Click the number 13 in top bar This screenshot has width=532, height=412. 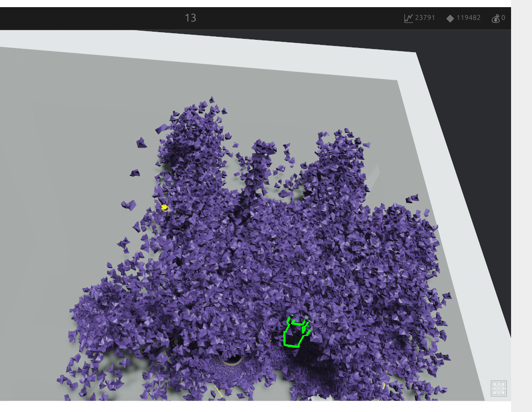coord(190,18)
